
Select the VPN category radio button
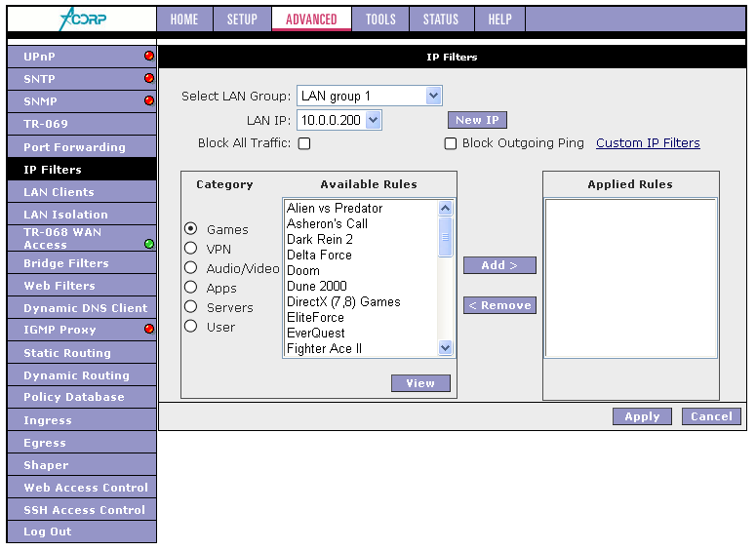191,248
